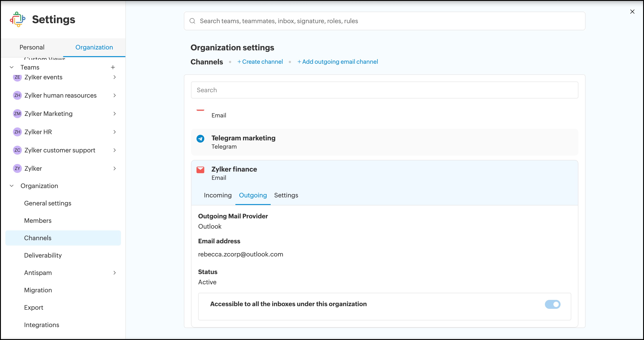Click the channels Search field
Screen dimensions: 644x340
coord(384,90)
